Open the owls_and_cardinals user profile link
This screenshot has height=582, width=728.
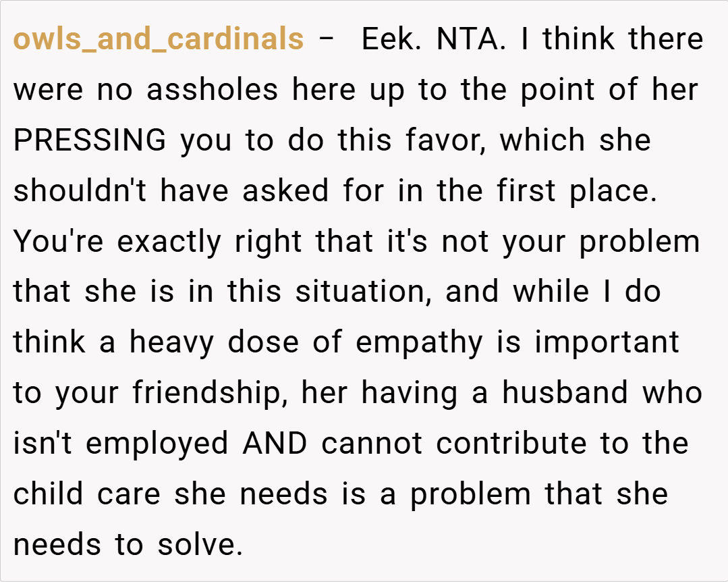pyautogui.click(x=159, y=40)
